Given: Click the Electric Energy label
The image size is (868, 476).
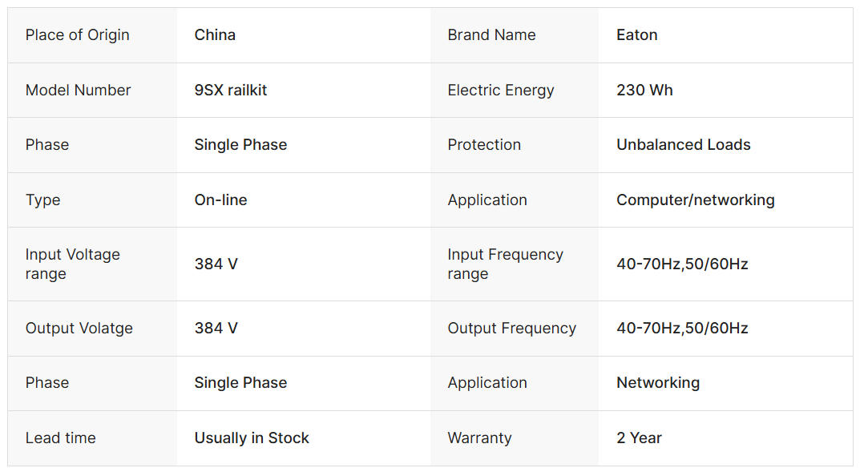Looking at the screenshot, I should point(501,91).
